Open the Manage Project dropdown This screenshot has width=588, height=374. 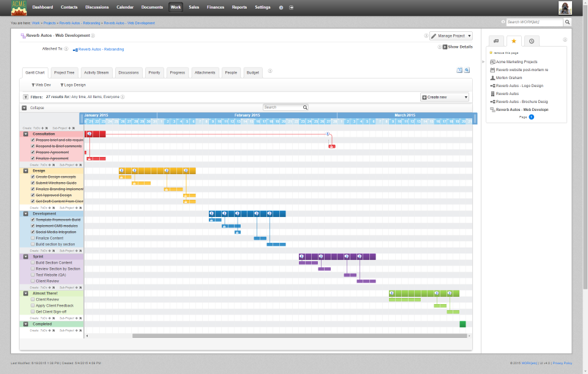pyautogui.click(x=451, y=36)
